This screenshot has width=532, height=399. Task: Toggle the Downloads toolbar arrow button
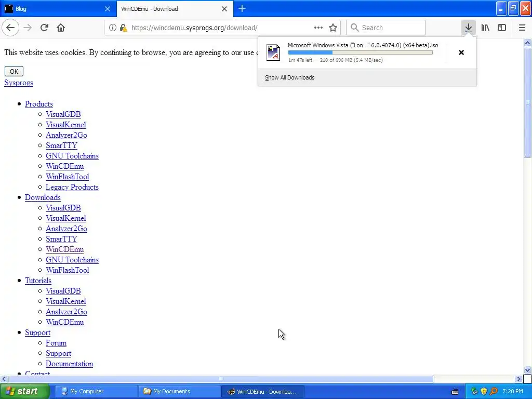click(x=468, y=28)
